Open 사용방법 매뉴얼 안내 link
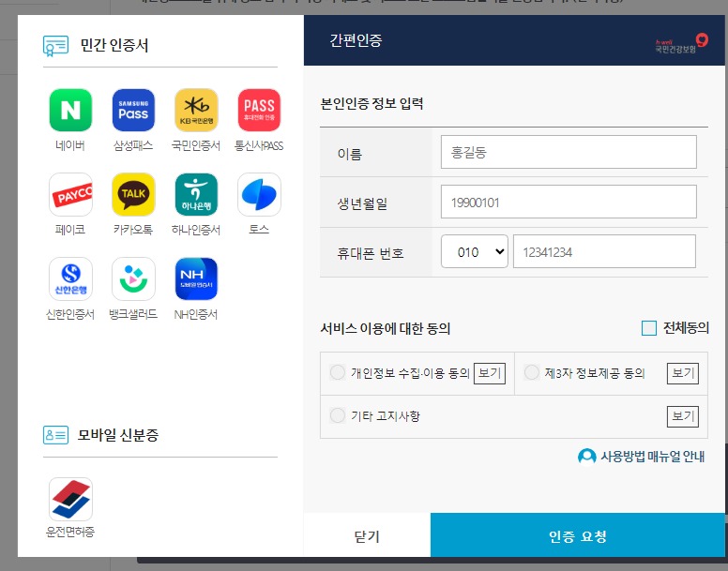Viewport: 728px width, 571px height. [x=653, y=457]
